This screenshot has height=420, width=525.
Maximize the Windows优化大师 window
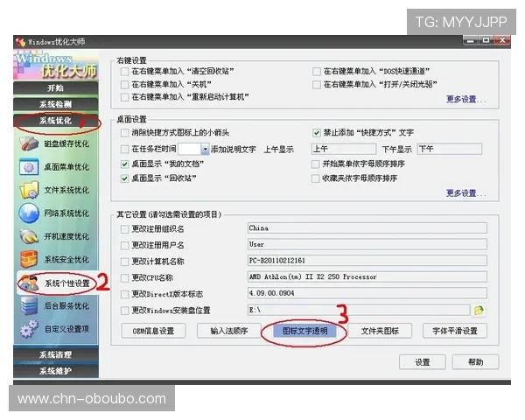coord(486,40)
